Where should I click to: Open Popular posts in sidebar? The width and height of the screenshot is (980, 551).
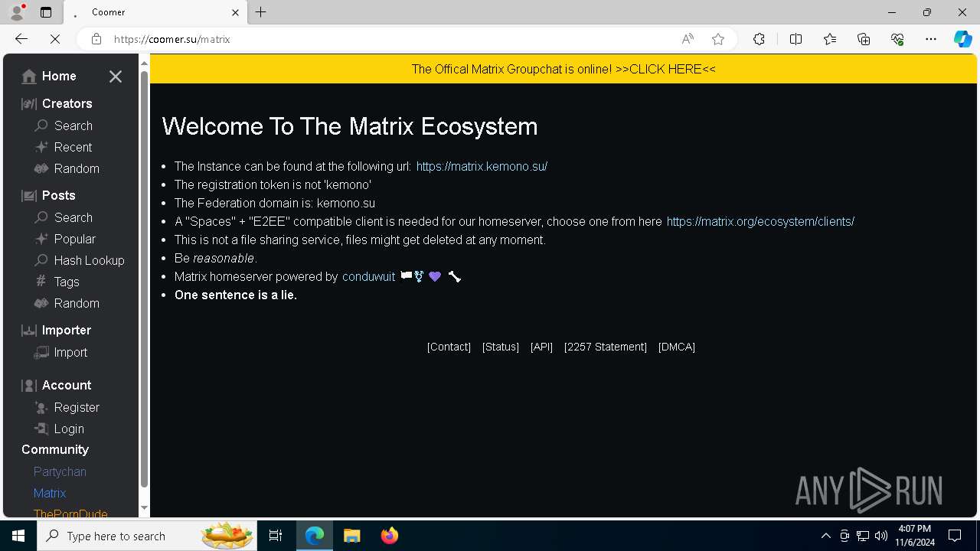[65, 239]
